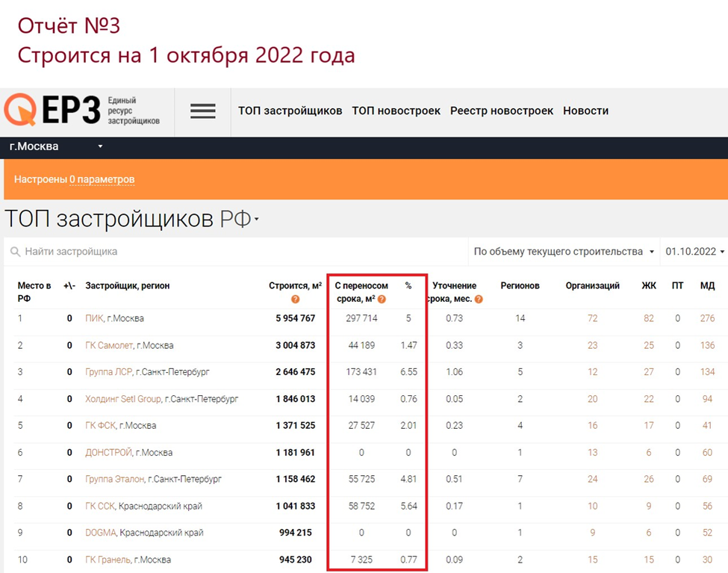The image size is (728, 573).
Task: Click the search magnifier icon
Action: (x=15, y=252)
